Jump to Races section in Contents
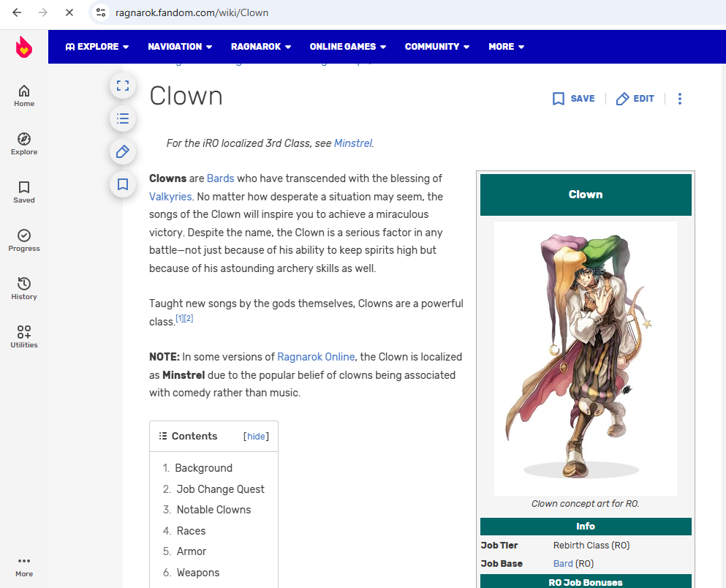This screenshot has height=588, width=726. click(x=192, y=531)
